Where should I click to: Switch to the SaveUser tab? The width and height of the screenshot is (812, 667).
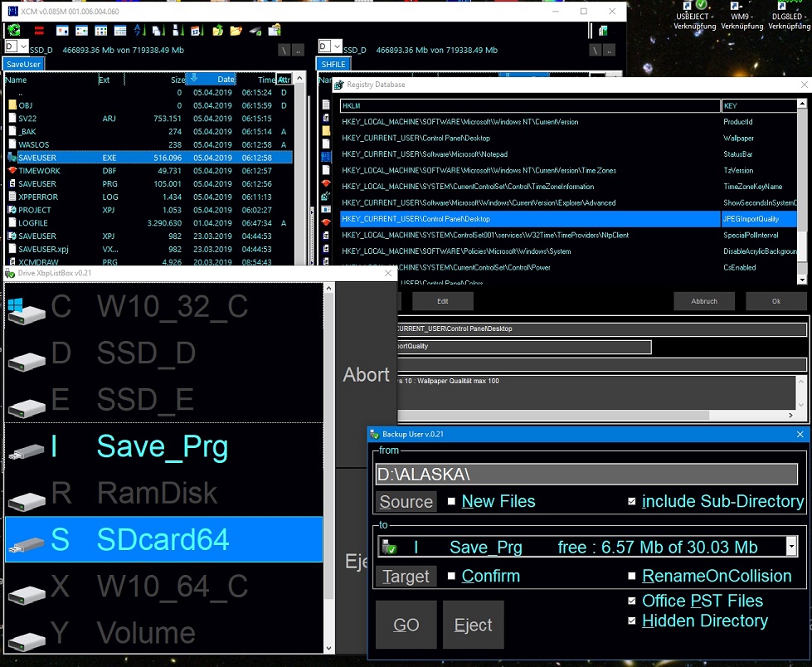pos(23,64)
